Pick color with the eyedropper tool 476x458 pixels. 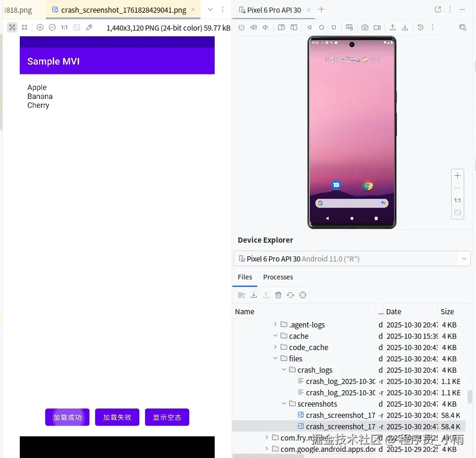coord(89,28)
